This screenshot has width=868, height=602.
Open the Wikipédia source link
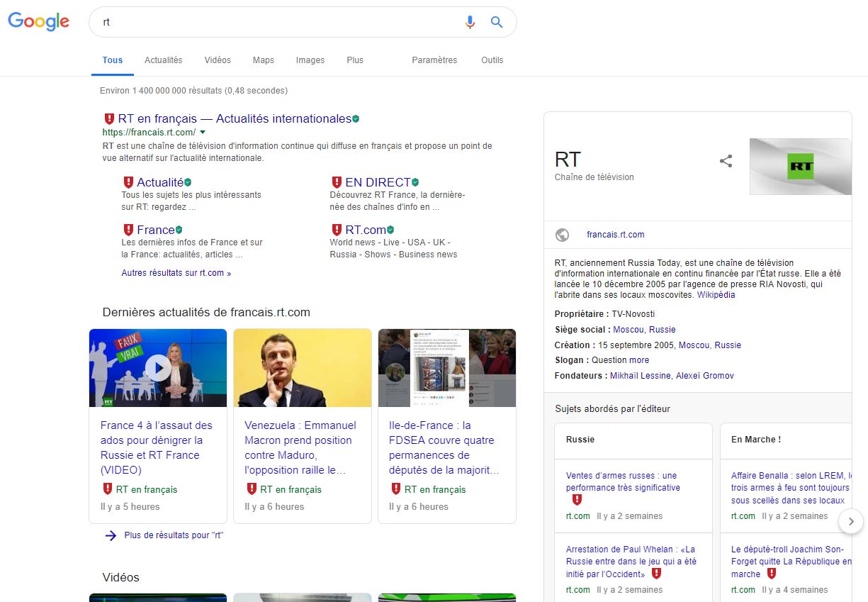tap(716, 295)
